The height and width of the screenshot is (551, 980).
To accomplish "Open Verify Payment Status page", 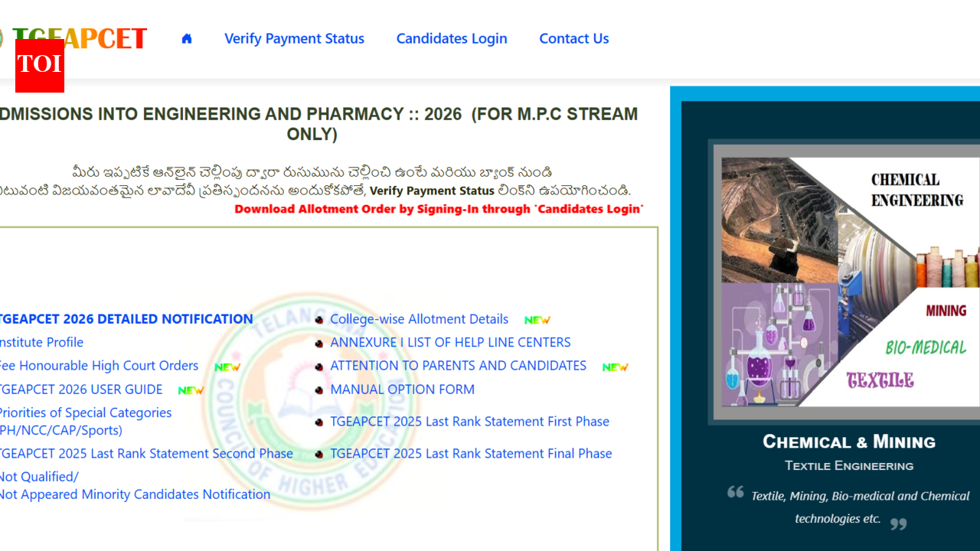I will click(x=294, y=38).
